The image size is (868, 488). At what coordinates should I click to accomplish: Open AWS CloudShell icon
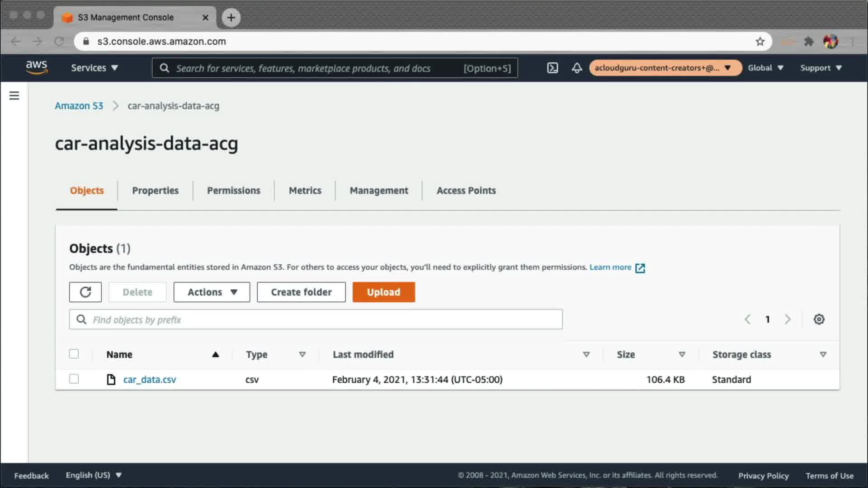(552, 68)
